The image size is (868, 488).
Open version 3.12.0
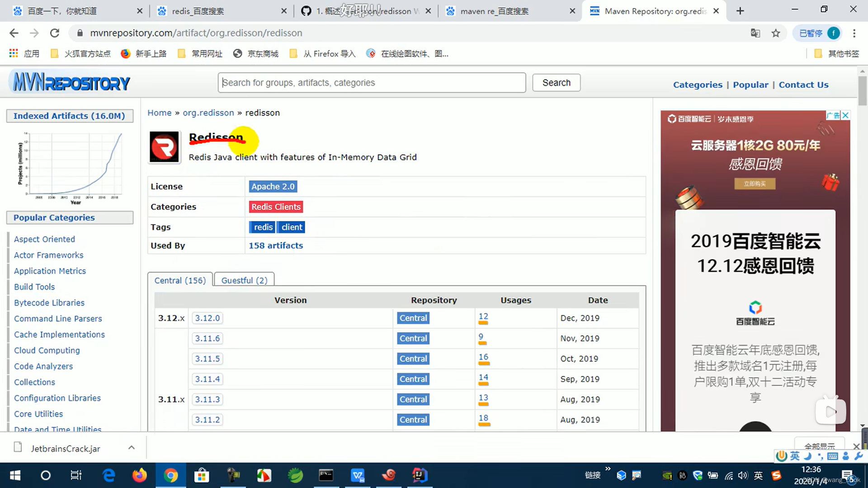click(x=208, y=318)
